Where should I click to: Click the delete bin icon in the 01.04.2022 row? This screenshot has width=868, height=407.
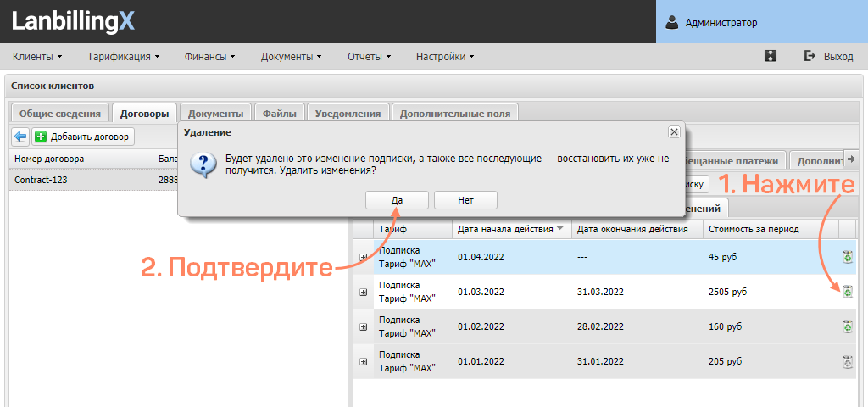pyautogui.click(x=848, y=257)
